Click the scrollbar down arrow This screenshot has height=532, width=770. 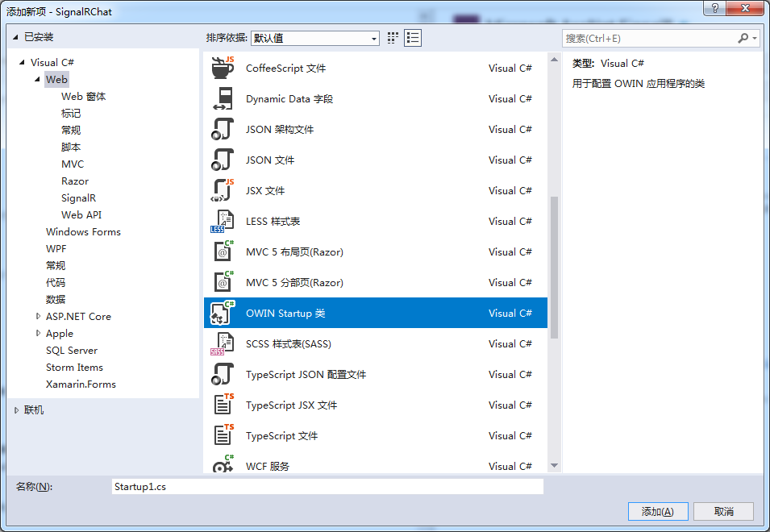point(554,465)
